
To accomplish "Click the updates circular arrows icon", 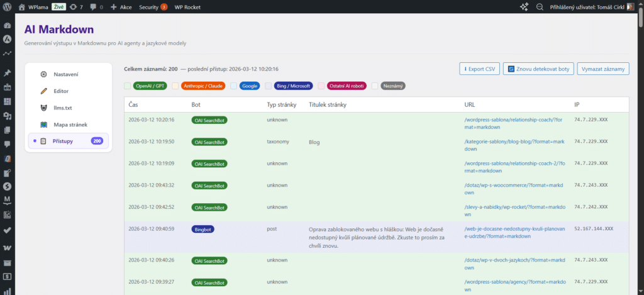I will click(73, 7).
